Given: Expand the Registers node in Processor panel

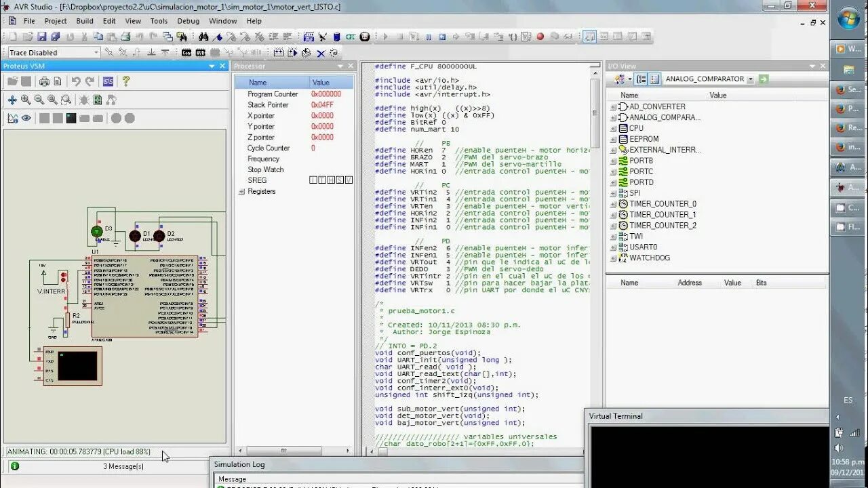Looking at the screenshot, I should tap(241, 192).
